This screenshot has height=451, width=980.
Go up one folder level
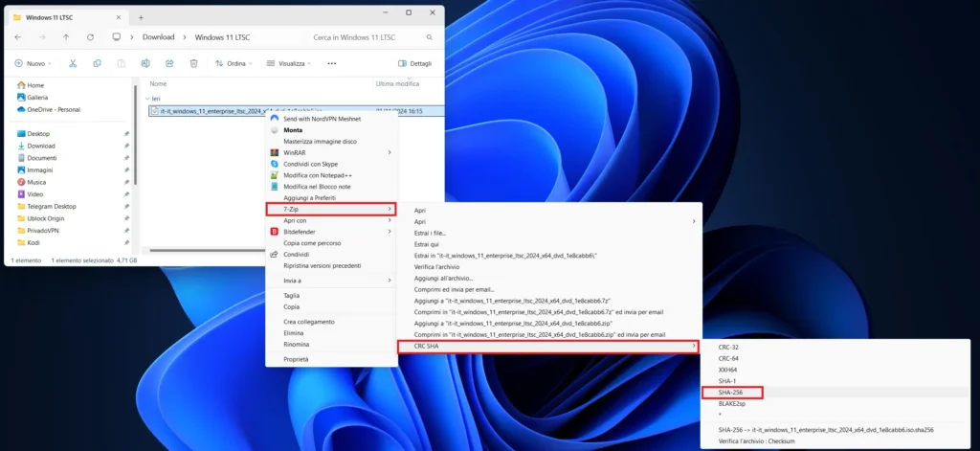click(x=66, y=37)
